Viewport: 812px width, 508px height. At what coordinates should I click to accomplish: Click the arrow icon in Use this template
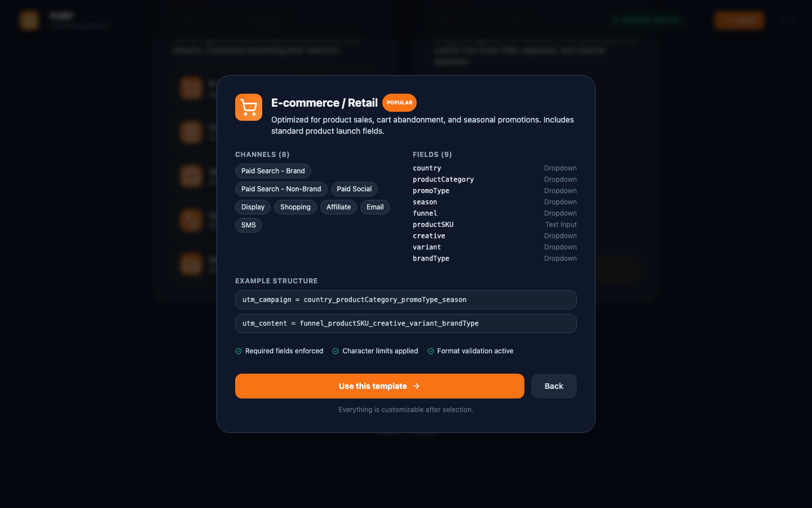(x=416, y=386)
